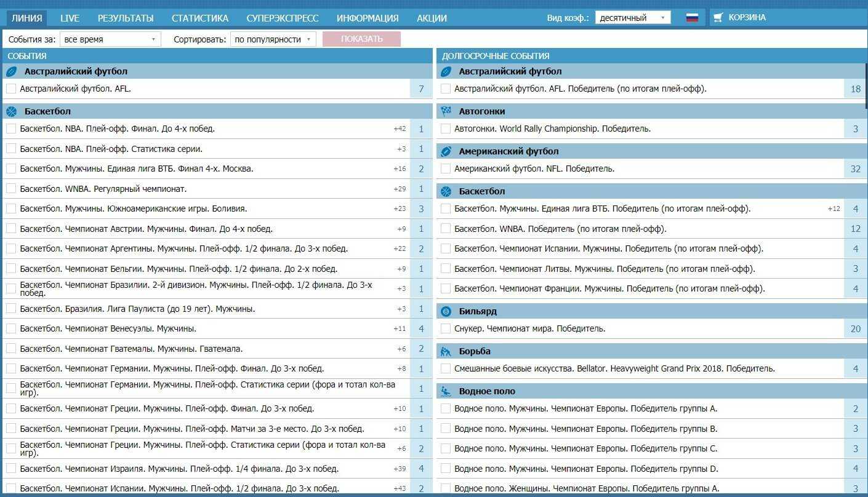Open the NBA Плей-офф Статистика серии link
Screen dimensions: 868x497
(111, 149)
